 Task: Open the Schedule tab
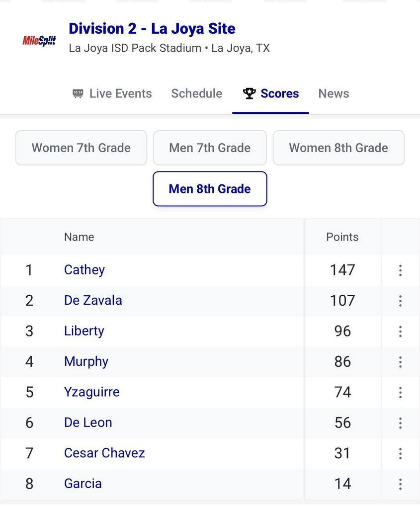197,93
